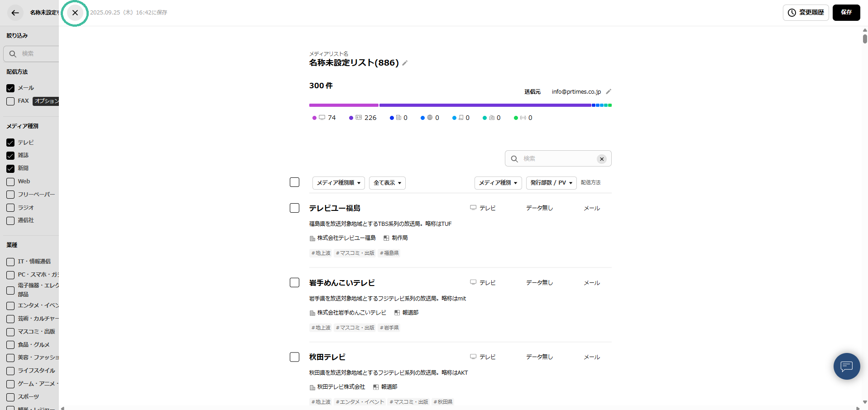Focus the sidebar filter search field
This screenshot has height=410, width=868.
[38, 53]
